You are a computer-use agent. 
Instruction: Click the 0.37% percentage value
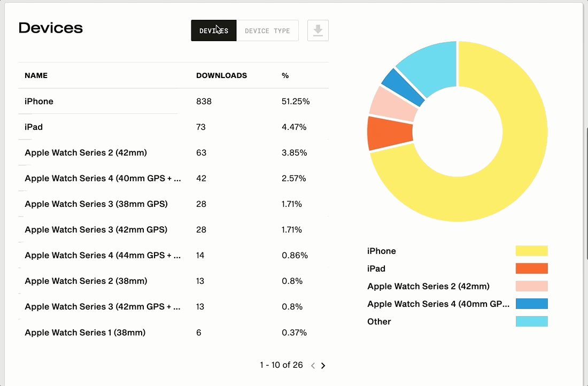click(295, 333)
